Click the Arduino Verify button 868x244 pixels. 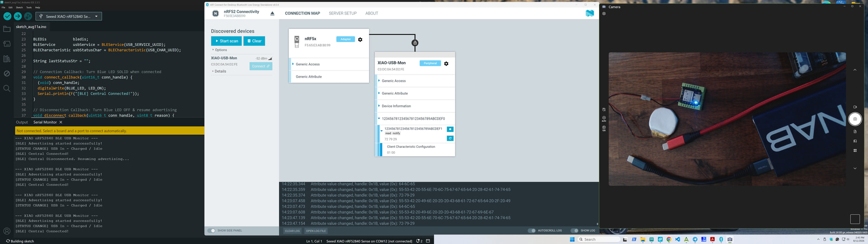7,16
